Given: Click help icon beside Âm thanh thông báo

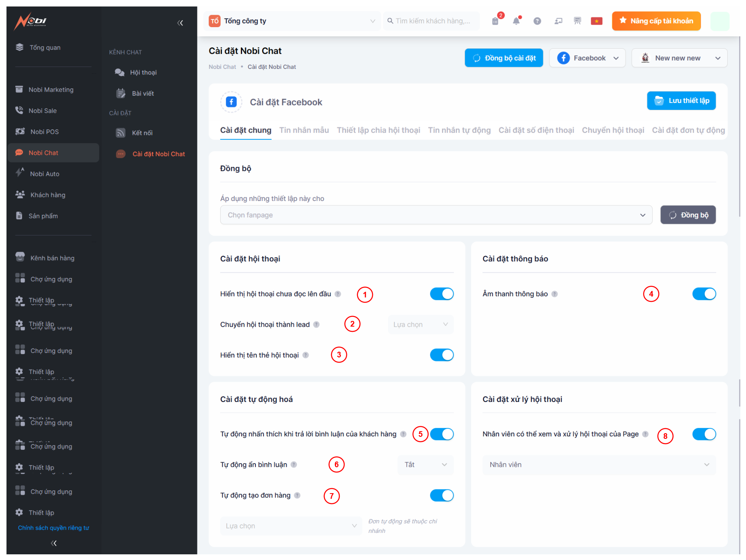Looking at the screenshot, I should 555,294.
